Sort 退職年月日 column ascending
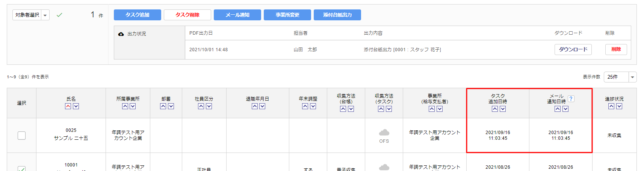644x171 pixels. click(255, 106)
